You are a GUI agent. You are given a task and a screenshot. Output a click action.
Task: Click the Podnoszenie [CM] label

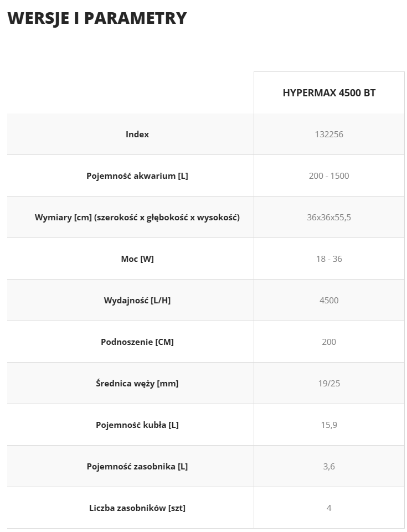(x=137, y=342)
